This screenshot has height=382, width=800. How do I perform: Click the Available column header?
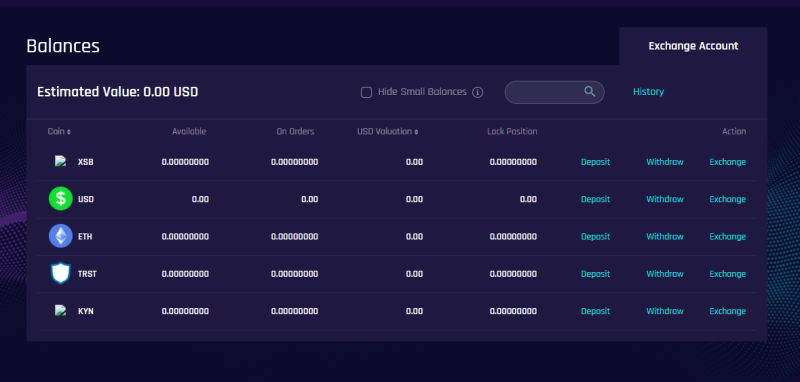pyautogui.click(x=189, y=132)
